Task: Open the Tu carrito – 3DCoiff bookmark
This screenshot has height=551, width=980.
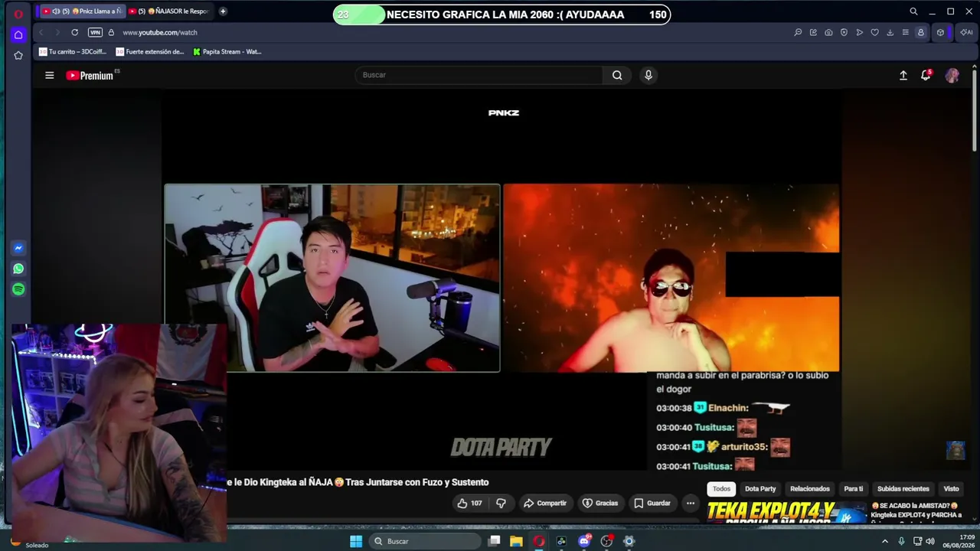Action: click(73, 52)
